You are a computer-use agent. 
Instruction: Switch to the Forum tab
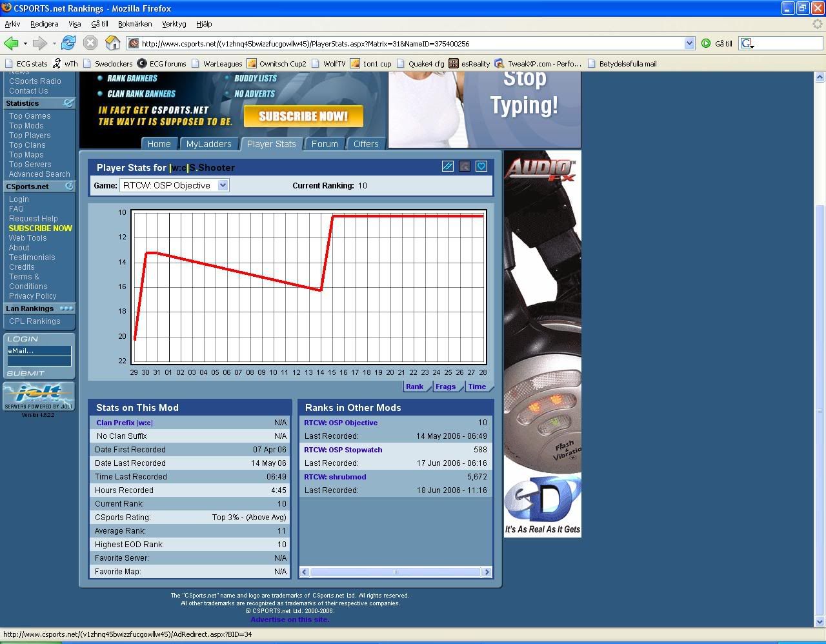[x=325, y=144]
